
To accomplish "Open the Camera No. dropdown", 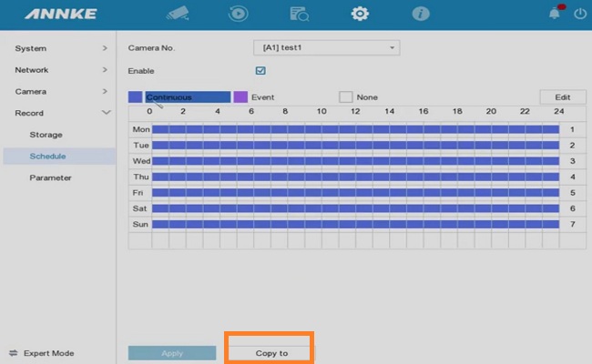I will coord(325,47).
